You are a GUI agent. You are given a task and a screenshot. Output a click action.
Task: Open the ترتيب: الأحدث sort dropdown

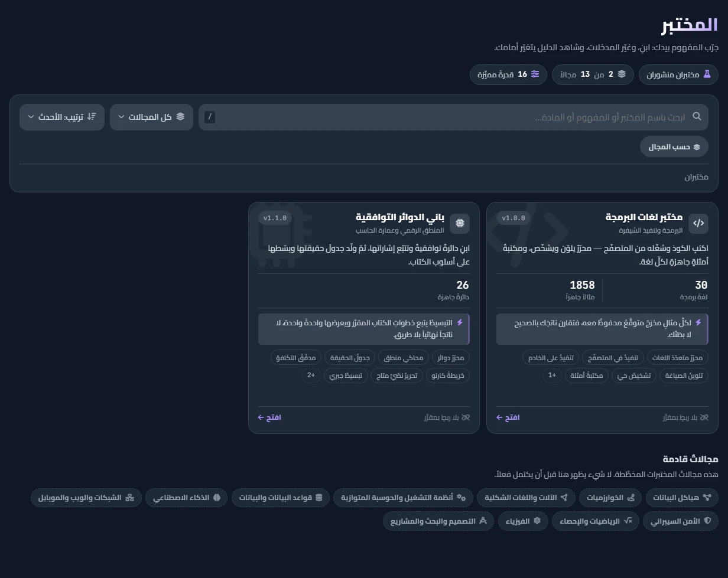62,117
